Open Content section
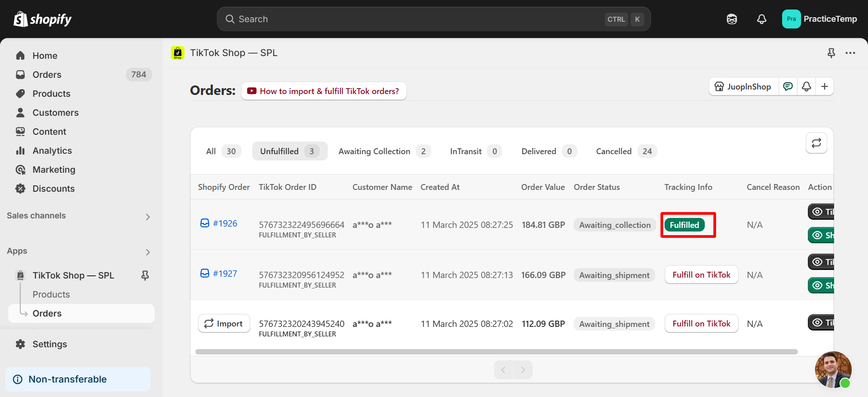Image resolution: width=868 pixels, height=397 pixels. [49, 132]
